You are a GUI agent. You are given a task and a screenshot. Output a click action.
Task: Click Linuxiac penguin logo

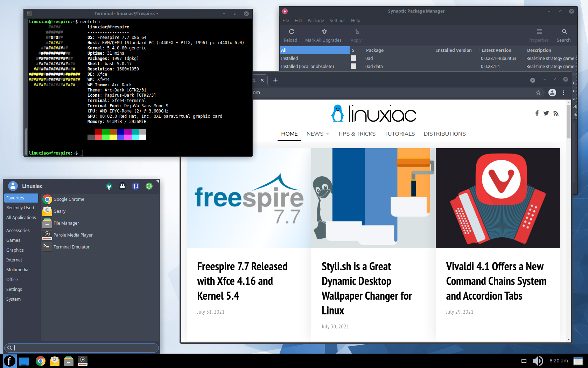click(x=338, y=113)
